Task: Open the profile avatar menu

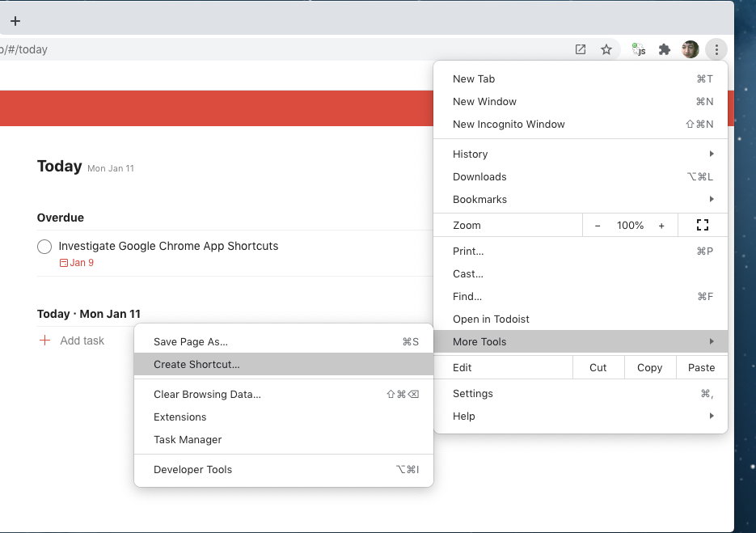Action: (691, 49)
